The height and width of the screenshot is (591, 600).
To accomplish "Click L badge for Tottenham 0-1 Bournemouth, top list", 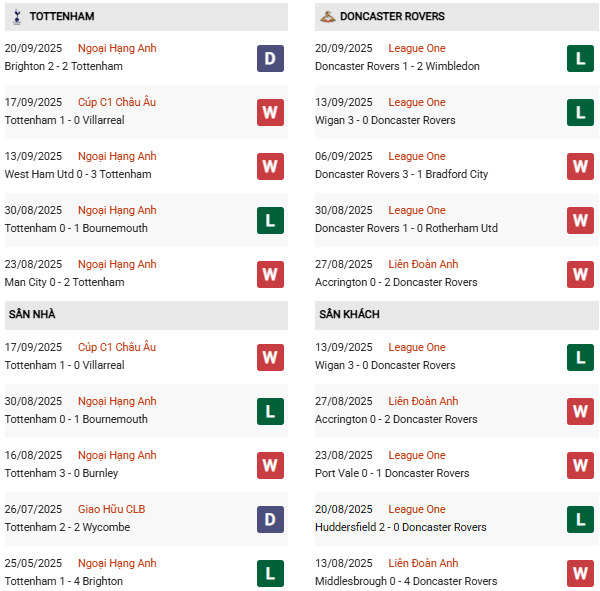I will (x=270, y=220).
